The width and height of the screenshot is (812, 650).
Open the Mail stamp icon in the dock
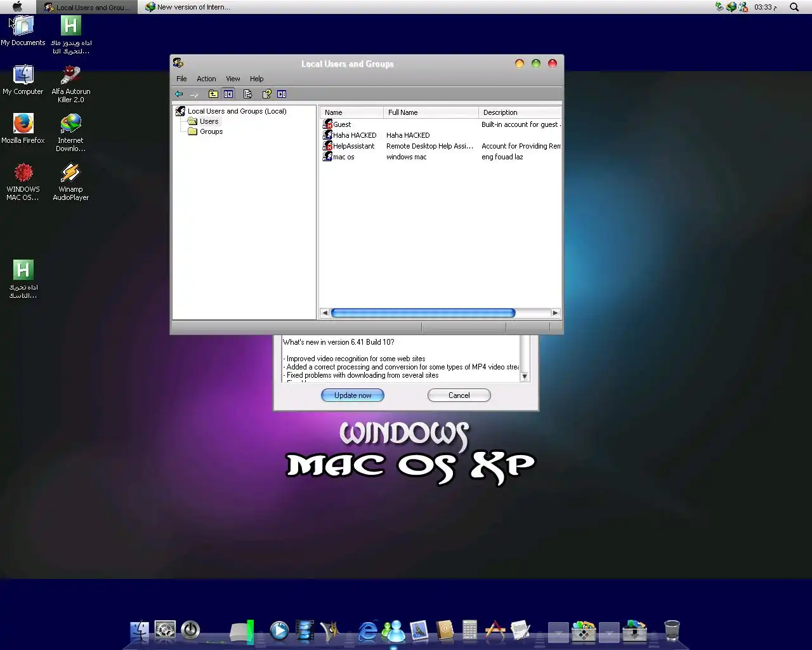point(419,630)
